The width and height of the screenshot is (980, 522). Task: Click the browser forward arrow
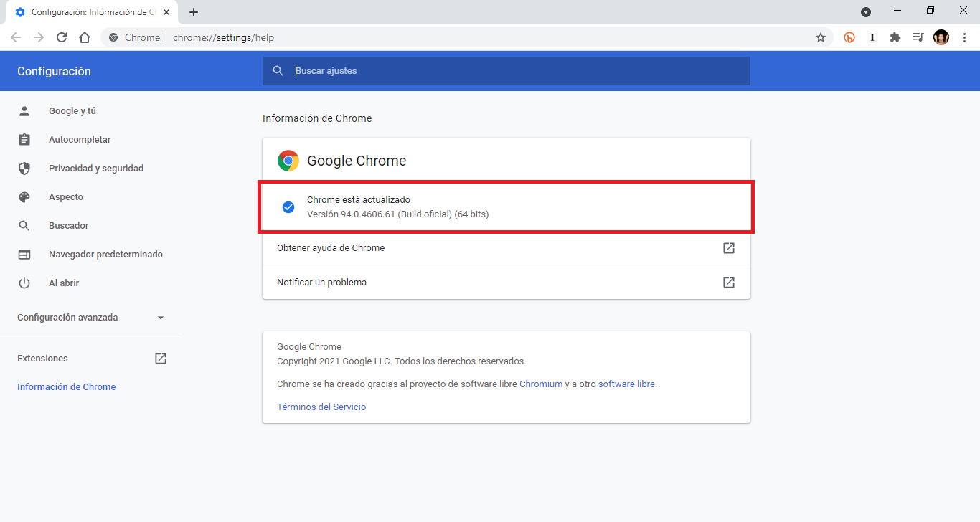coord(39,37)
